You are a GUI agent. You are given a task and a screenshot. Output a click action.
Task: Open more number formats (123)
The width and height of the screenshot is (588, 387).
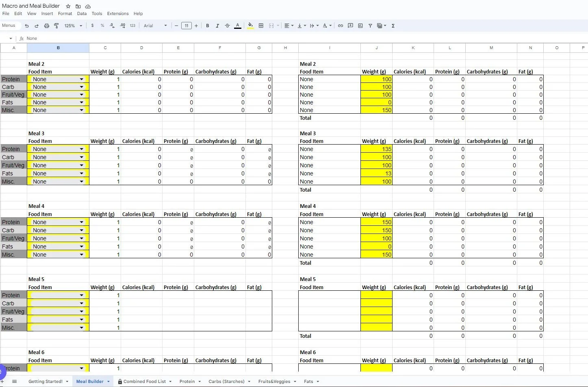(132, 26)
